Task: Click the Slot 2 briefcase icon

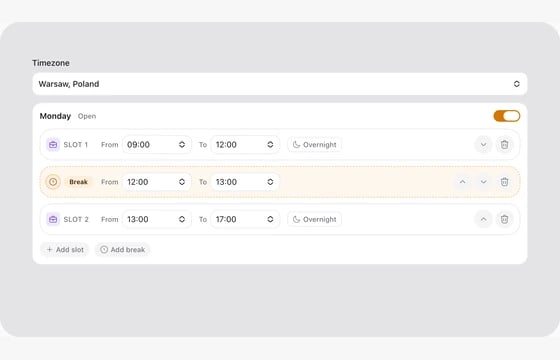Action: (53, 219)
